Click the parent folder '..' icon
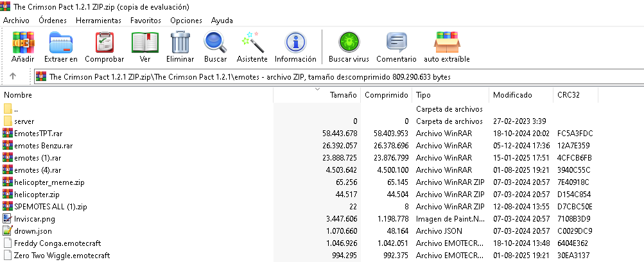 [x=8, y=109]
